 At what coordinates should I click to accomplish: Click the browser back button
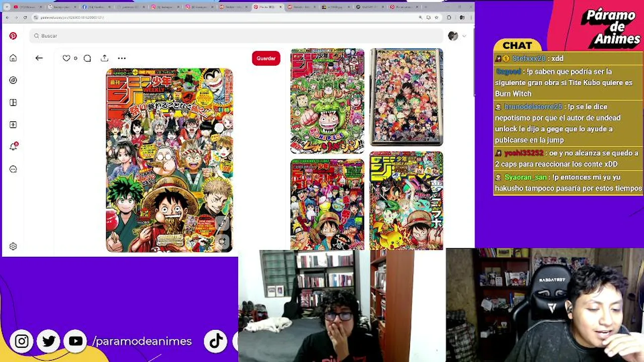tap(7, 17)
